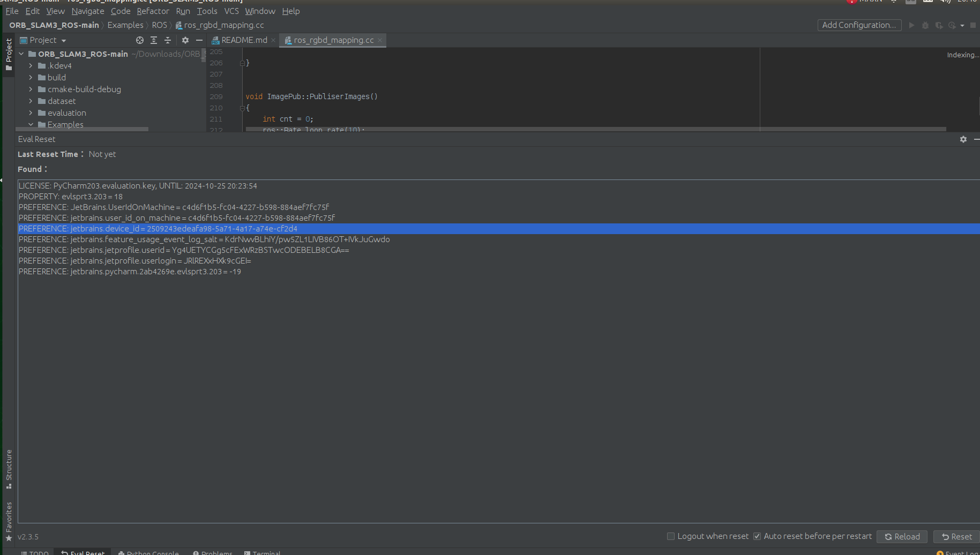Viewport: 980px width, 555px height.
Task: Hide the Project panel with the minus icon
Action: [199, 40]
